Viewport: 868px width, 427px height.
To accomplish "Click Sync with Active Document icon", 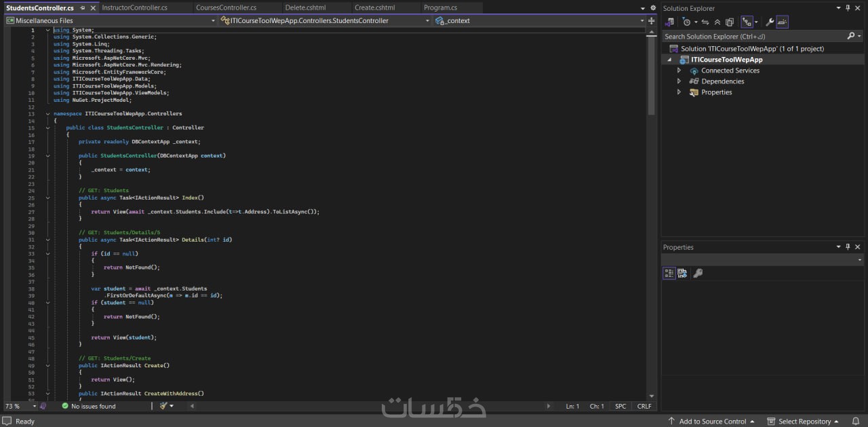I will 705,22.
